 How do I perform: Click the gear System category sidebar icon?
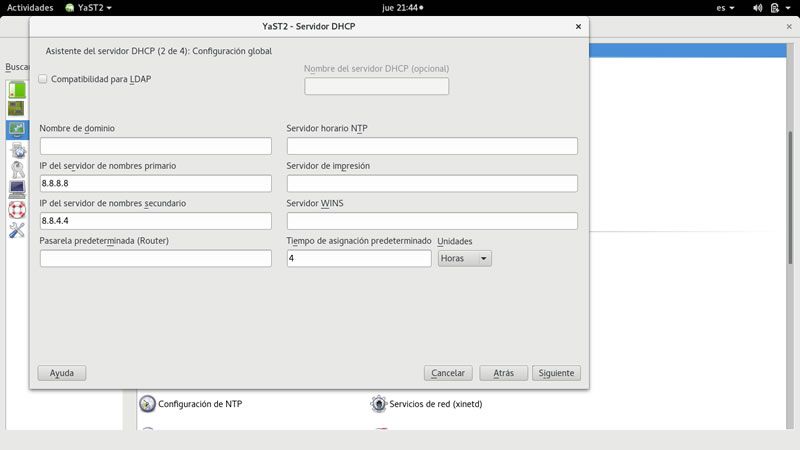point(17,150)
